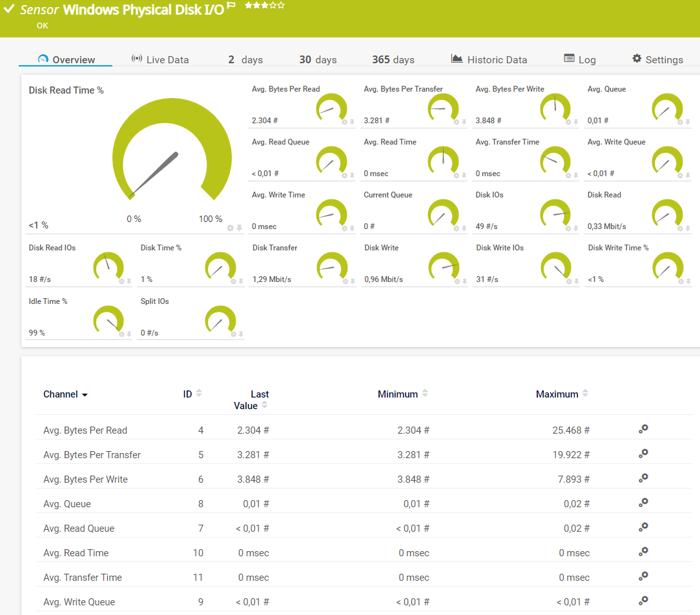The height and width of the screenshot is (615, 700).
Task: Open gear settings for the Disk Read Time % gauge
Action: 231,228
